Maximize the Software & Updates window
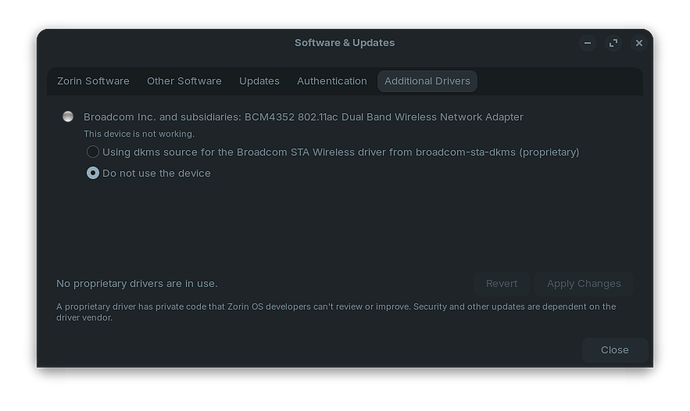The height and width of the screenshot is (411, 690). coord(612,43)
